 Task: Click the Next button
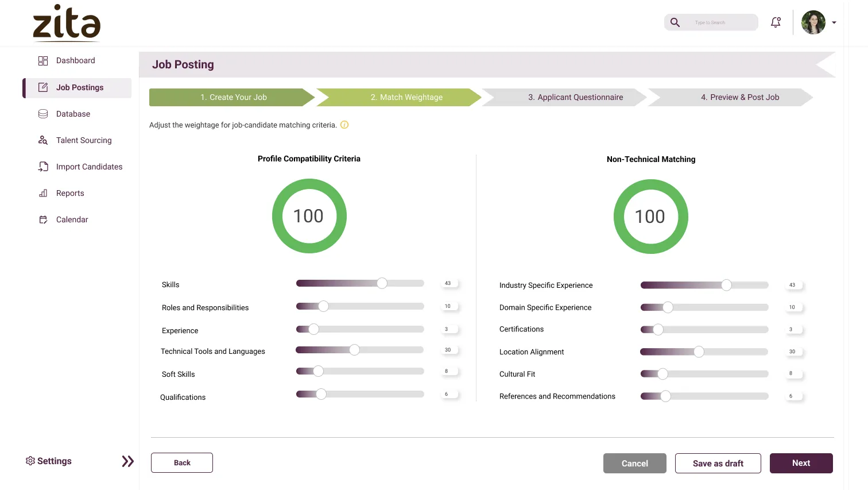801,464
